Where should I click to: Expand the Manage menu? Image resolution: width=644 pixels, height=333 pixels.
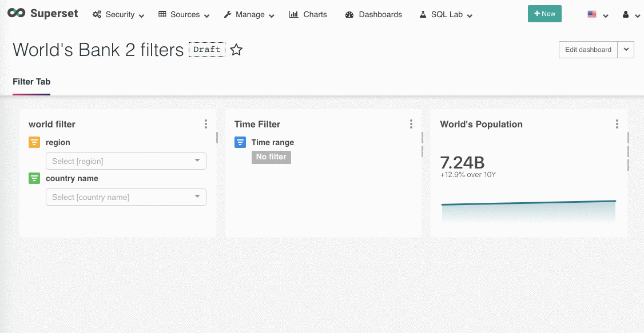click(x=272, y=16)
